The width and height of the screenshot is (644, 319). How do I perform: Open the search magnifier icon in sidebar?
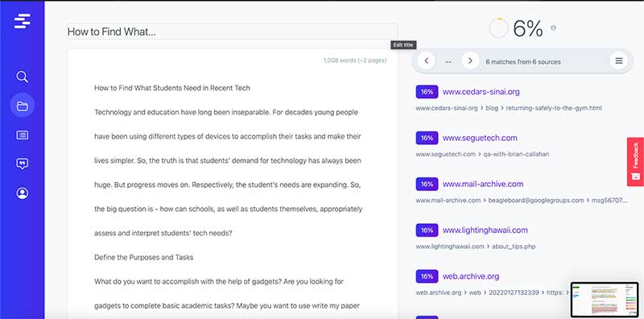23,77
